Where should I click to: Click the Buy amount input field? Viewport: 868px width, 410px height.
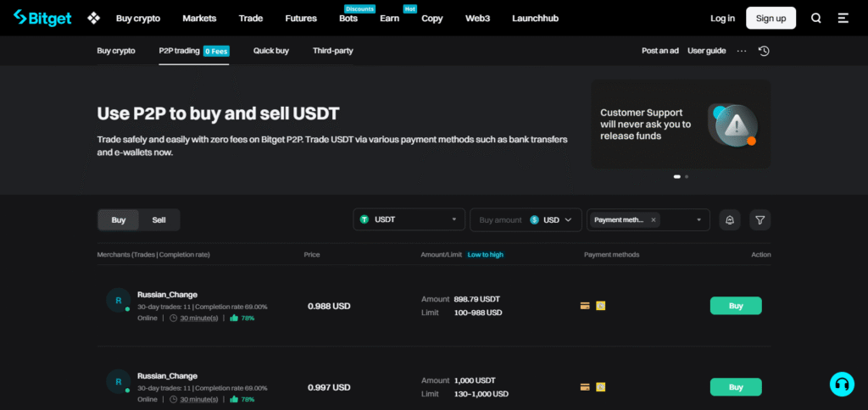coord(500,219)
